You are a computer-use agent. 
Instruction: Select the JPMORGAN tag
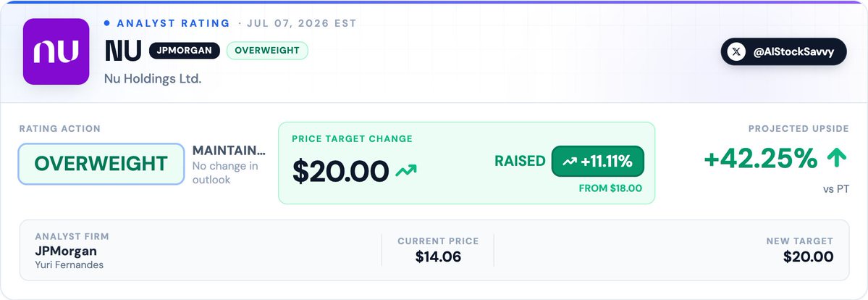(185, 51)
